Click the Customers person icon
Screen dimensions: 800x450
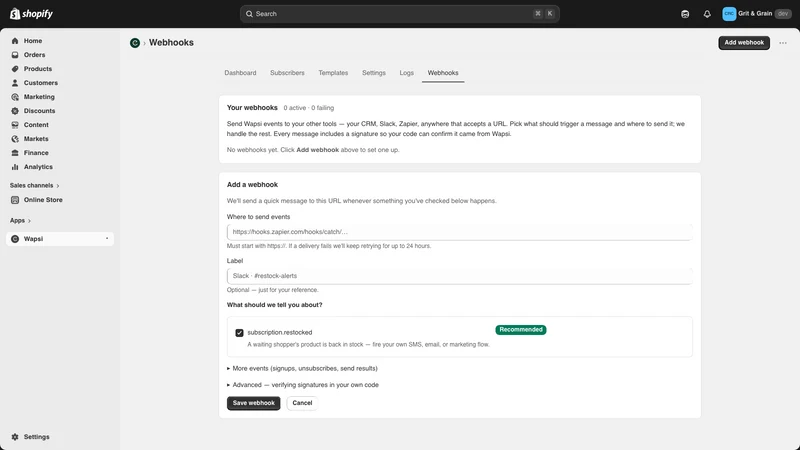click(x=15, y=83)
